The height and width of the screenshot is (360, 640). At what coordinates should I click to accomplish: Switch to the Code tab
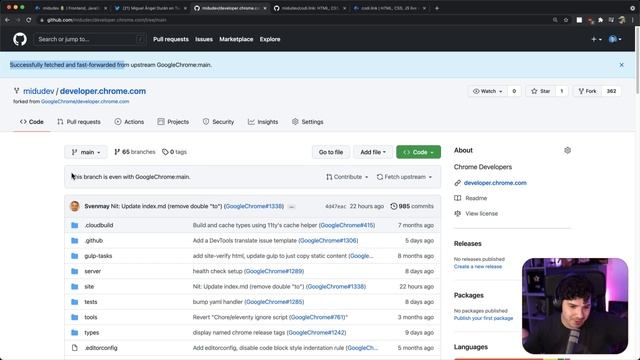(x=32, y=122)
